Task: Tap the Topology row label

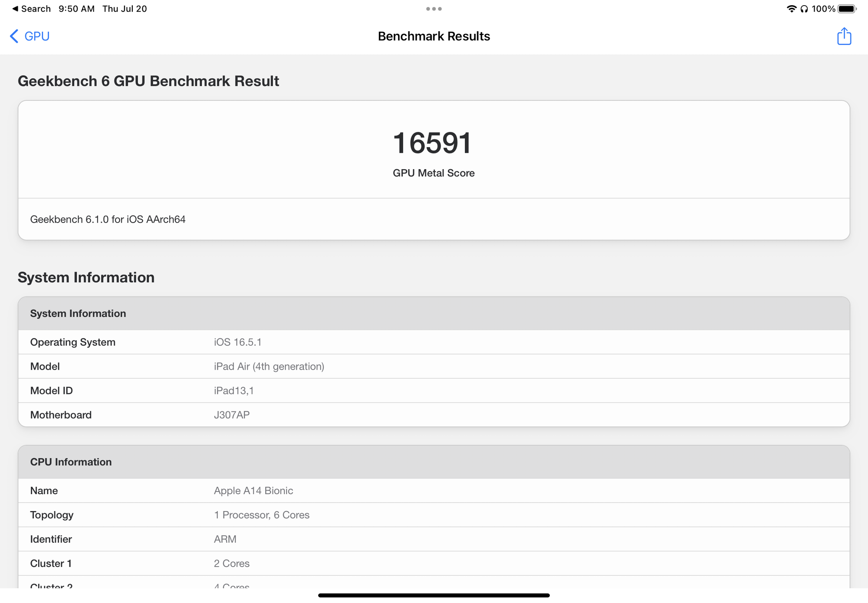Action: click(52, 515)
